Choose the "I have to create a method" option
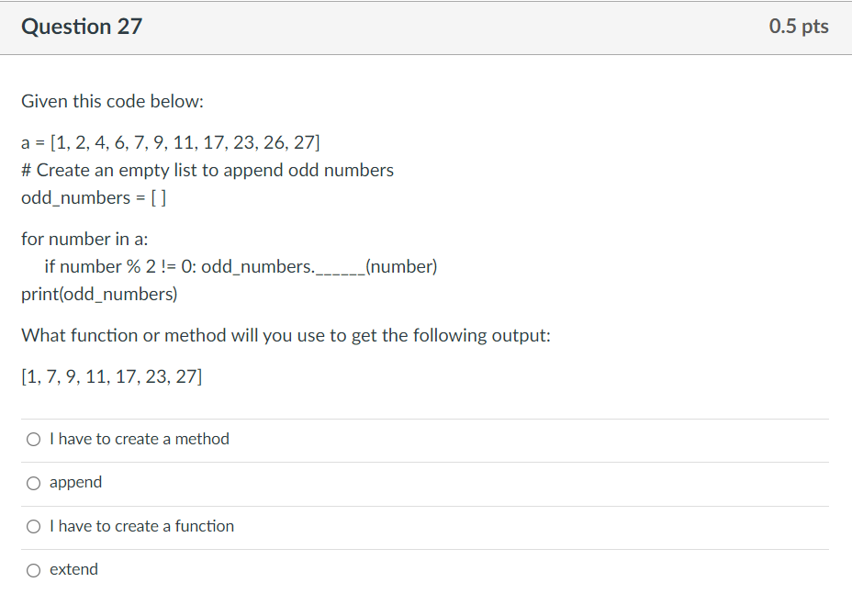852x616 pixels. click(33, 439)
